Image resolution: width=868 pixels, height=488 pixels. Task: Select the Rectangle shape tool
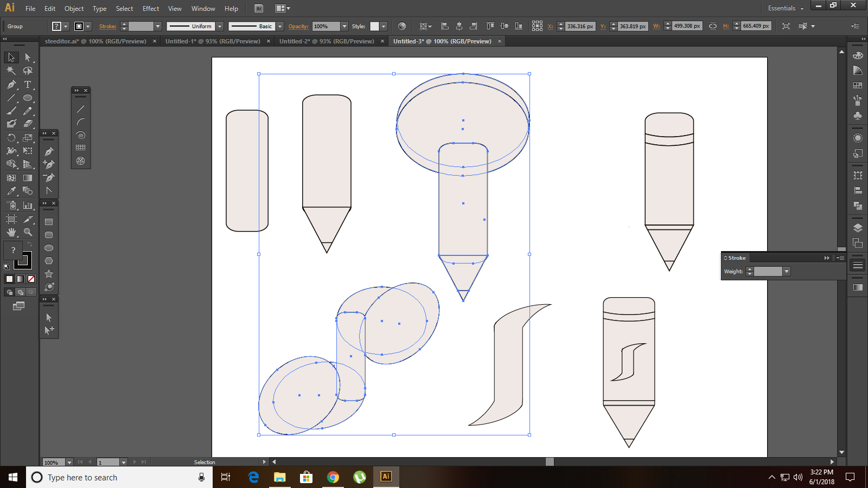[x=49, y=221]
